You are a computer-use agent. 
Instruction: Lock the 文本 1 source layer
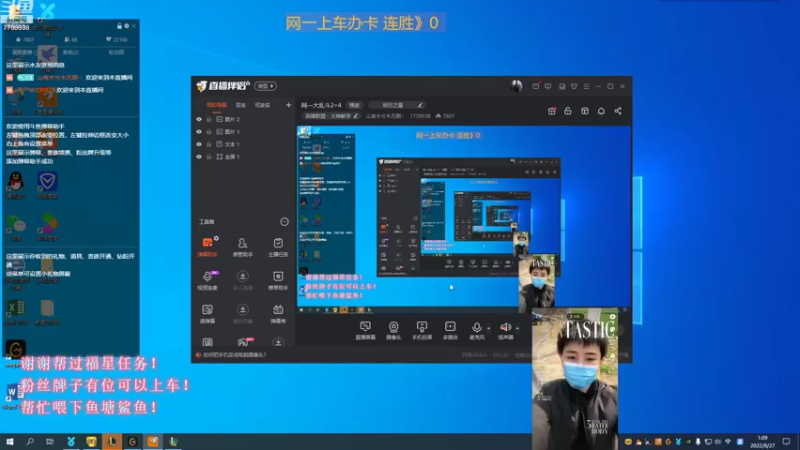[x=209, y=144]
